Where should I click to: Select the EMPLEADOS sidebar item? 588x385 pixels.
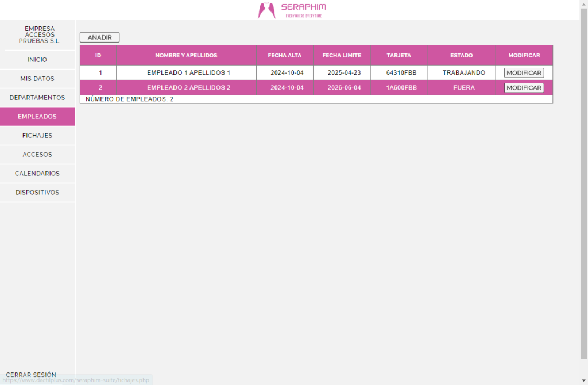tap(37, 117)
